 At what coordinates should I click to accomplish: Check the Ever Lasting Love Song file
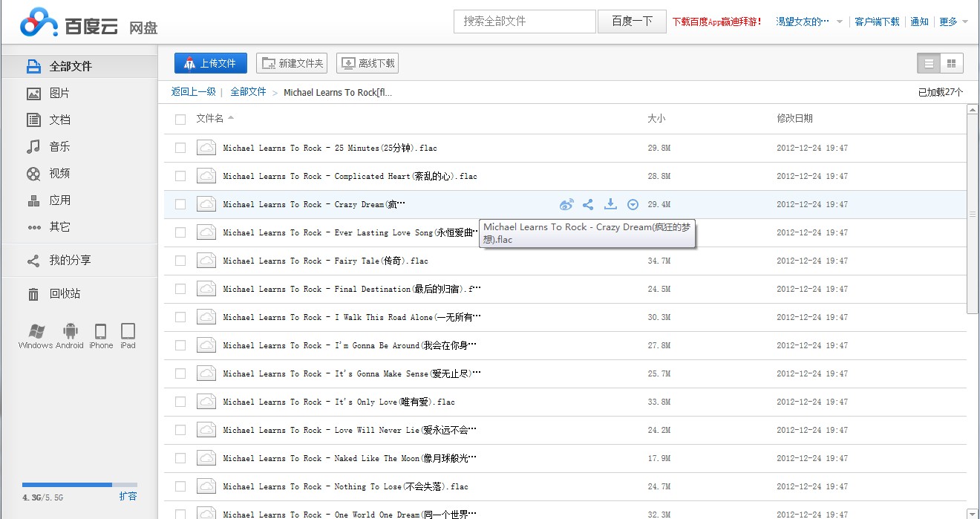click(180, 232)
